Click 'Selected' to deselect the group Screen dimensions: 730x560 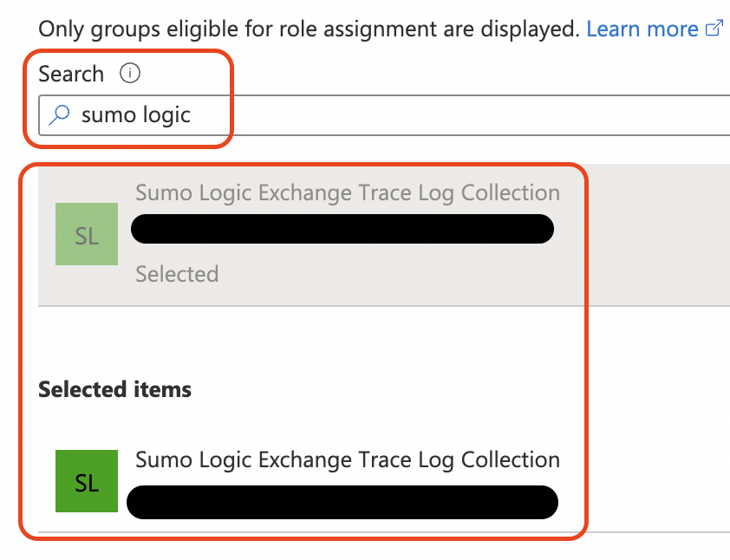pos(177,274)
